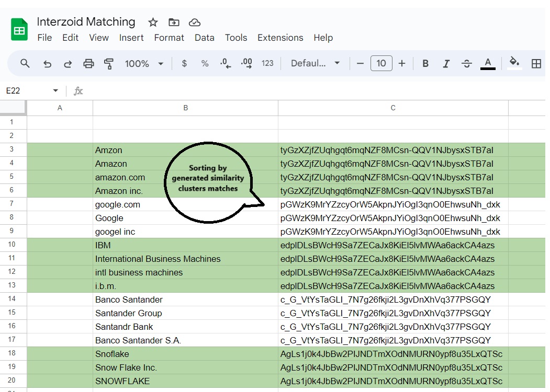Select the Snow Flake Inc. cell
This screenshot has width=550, height=392.
tap(186, 367)
